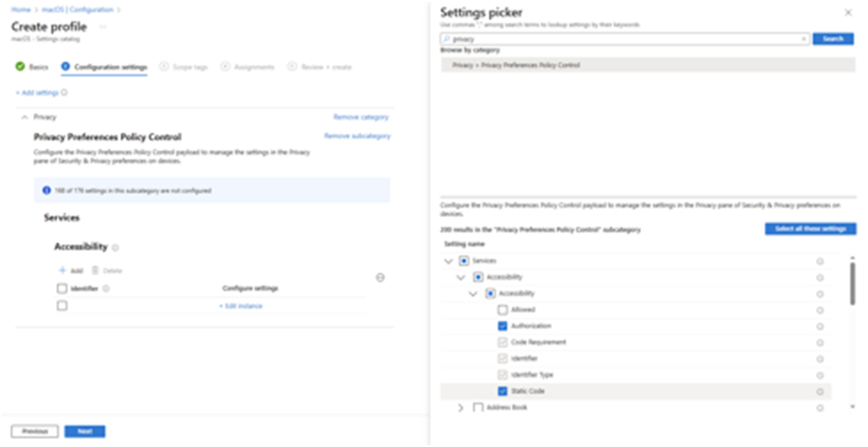The image size is (868, 447).
Task: Click the info icon on Static Code row
Action: pos(820,391)
